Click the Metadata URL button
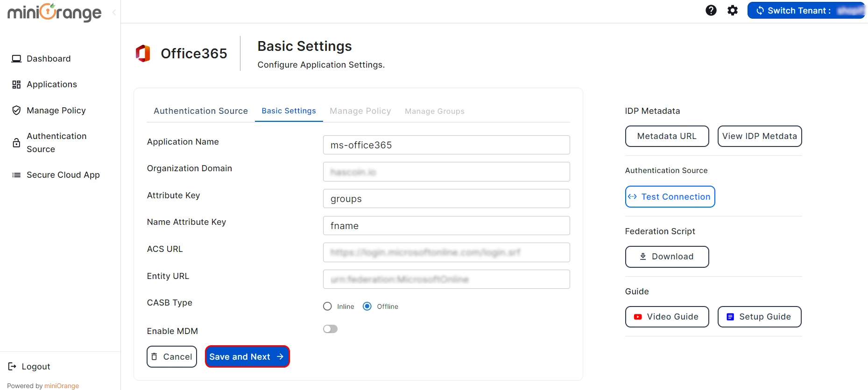The width and height of the screenshot is (868, 390). [x=667, y=136]
